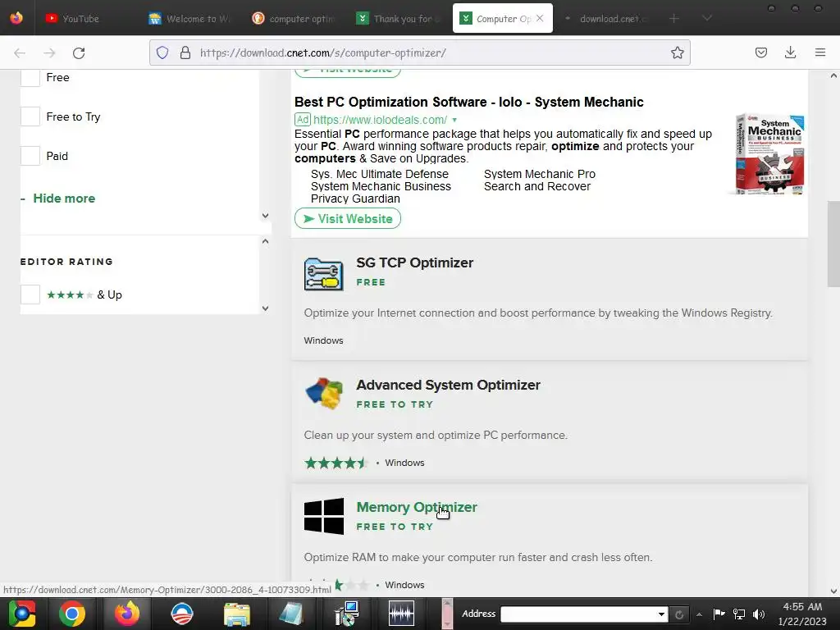
Task: Open the taskbar Address dropdown arrow
Action: pyautogui.click(x=662, y=614)
